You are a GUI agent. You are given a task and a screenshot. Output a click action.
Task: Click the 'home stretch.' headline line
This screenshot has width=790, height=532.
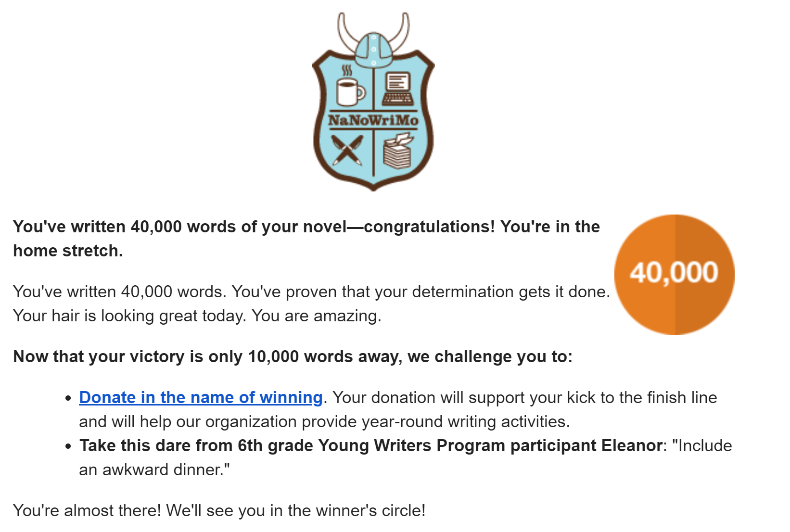point(68,251)
